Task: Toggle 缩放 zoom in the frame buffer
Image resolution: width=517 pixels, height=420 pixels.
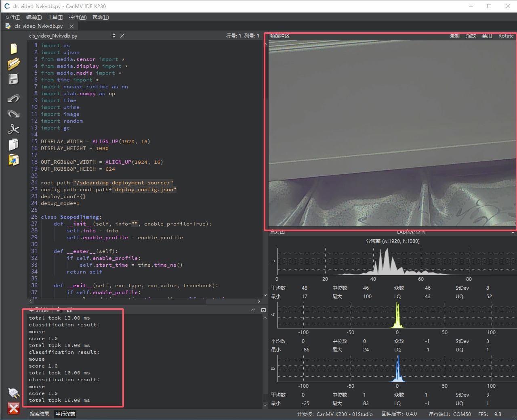Action: 471,36
